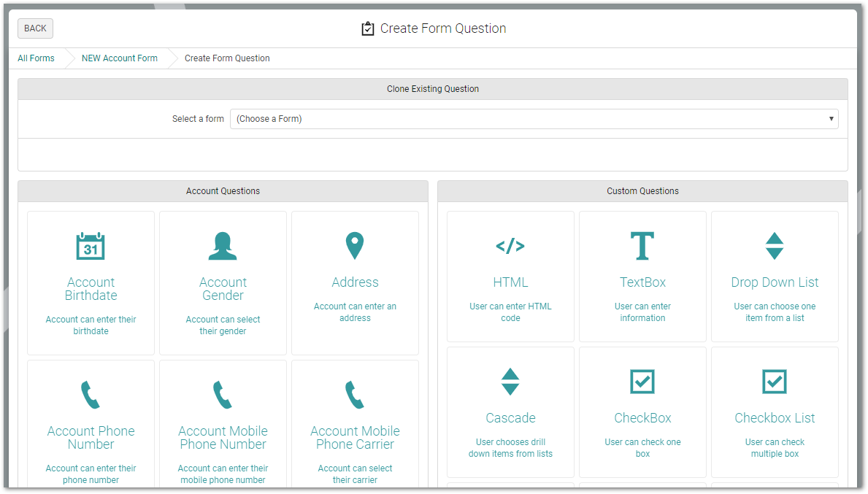Screen dimensions: 868x494
Task: Click 'User can enter HTML code' description
Action: coord(510,312)
